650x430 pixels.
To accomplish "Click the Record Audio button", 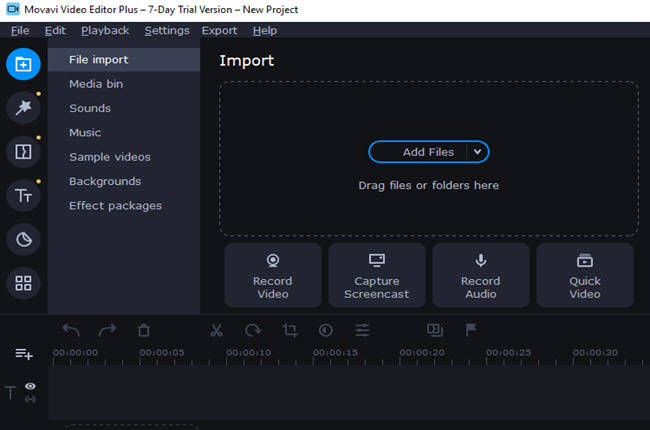I will click(x=481, y=275).
